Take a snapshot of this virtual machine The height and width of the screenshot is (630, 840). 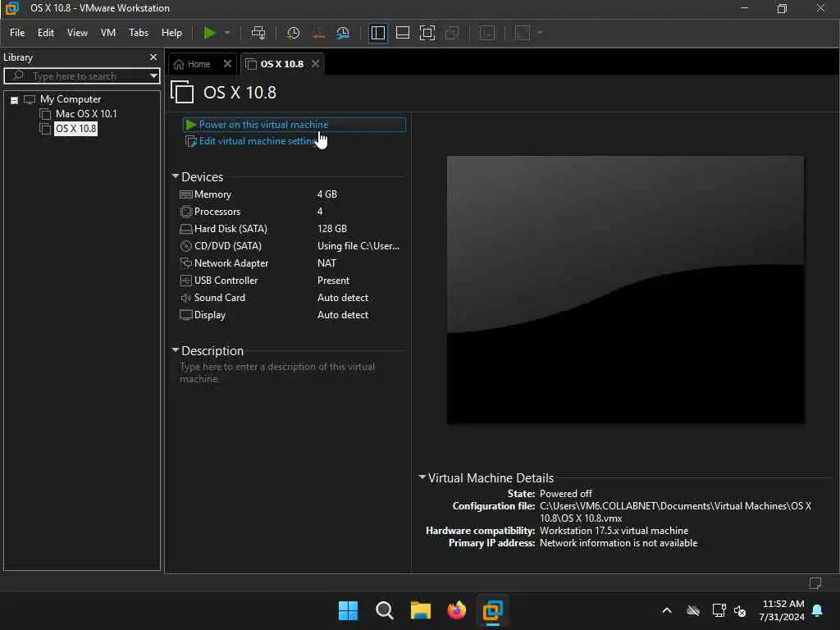[x=293, y=33]
